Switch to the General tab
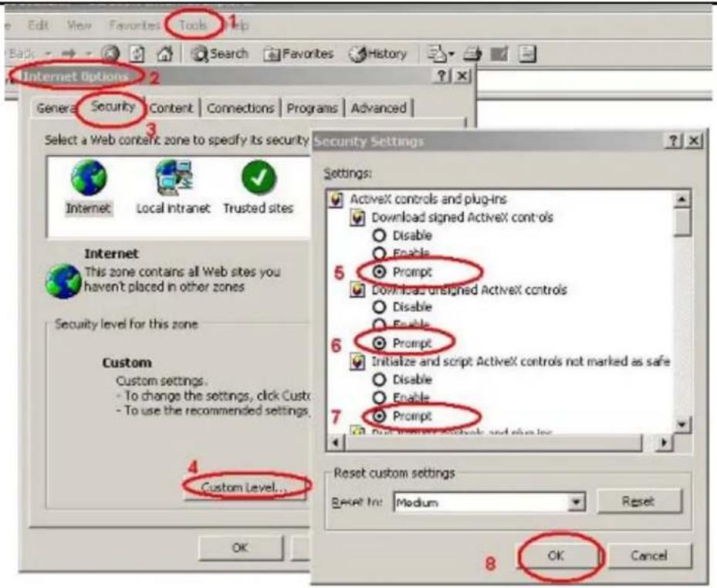The height and width of the screenshot is (588, 717). (56, 108)
